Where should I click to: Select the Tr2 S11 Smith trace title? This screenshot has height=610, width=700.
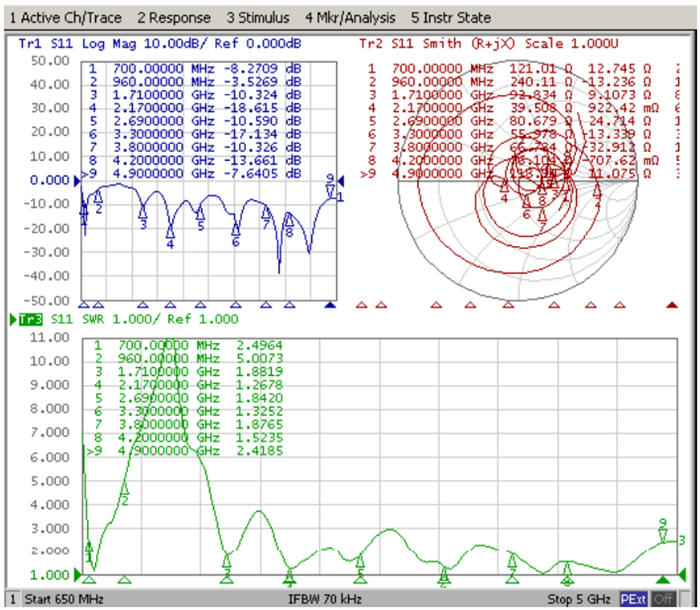coord(489,44)
